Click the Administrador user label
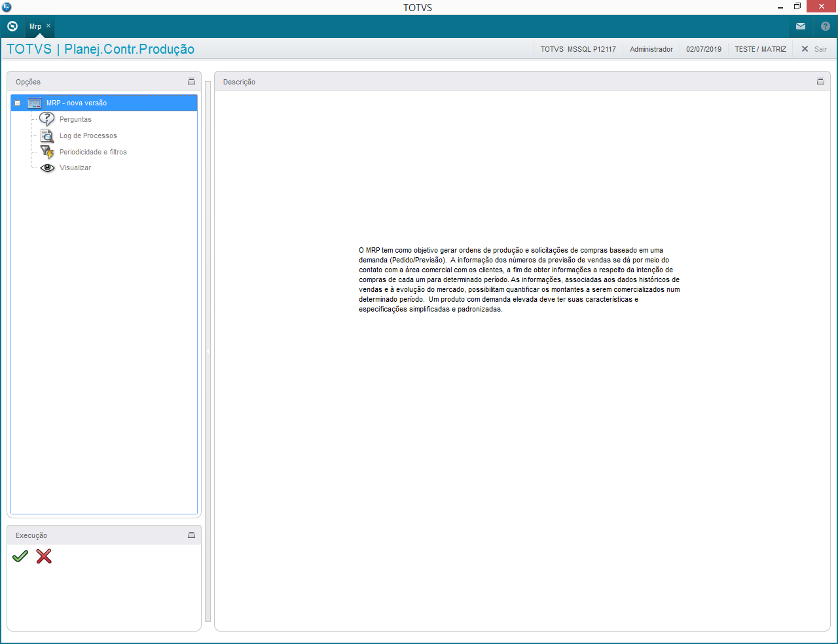Screen dimensions: 838x644 point(651,49)
